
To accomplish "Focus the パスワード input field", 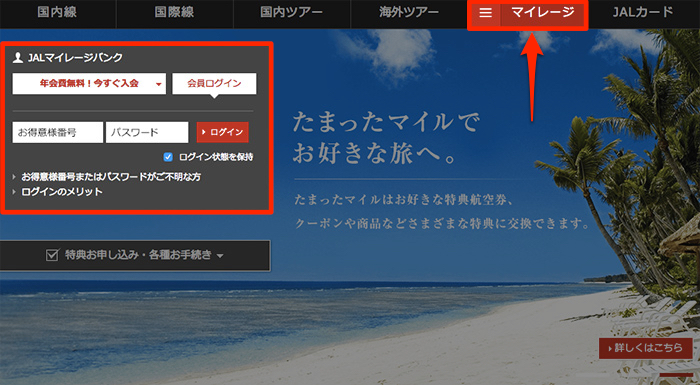I will pos(147,132).
